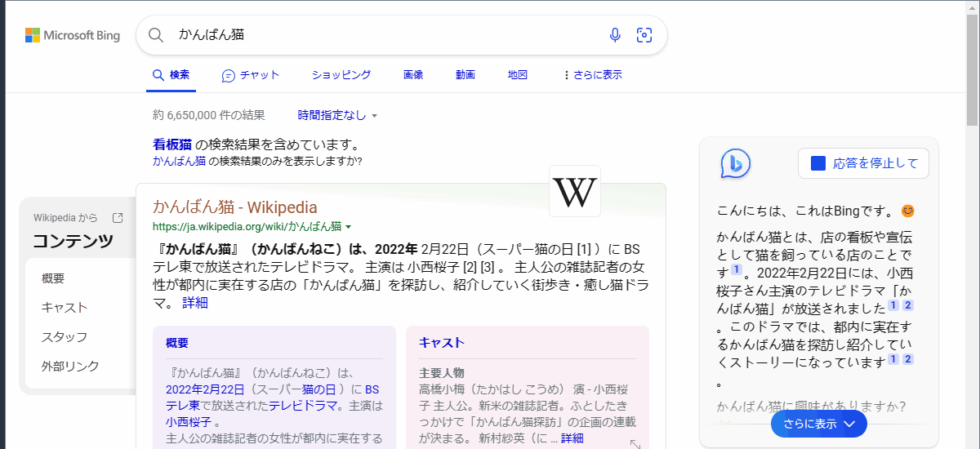The width and height of the screenshot is (980, 449).
Task: Open the テレビドラマ link in 概要 card
Action: (303, 406)
